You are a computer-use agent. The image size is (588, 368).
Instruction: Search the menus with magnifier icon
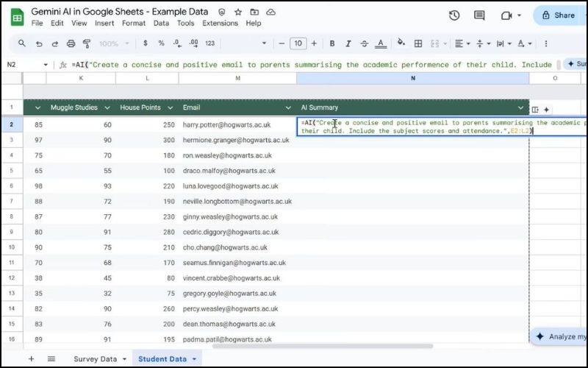click(x=22, y=43)
